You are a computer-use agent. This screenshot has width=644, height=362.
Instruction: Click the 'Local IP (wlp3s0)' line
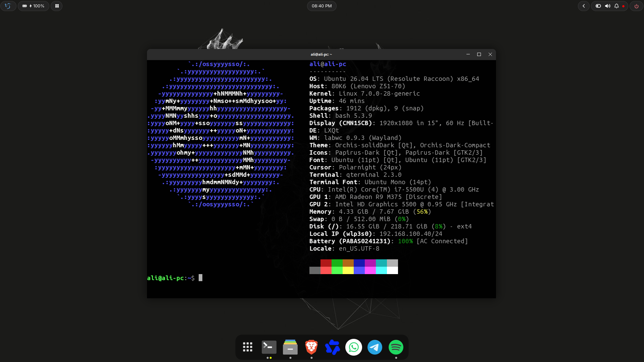click(x=376, y=234)
